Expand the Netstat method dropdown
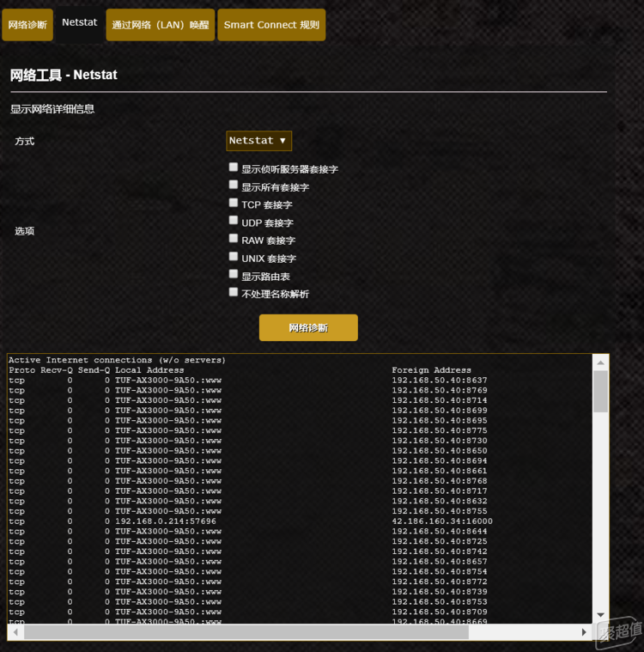This screenshot has height=652, width=644. [258, 141]
